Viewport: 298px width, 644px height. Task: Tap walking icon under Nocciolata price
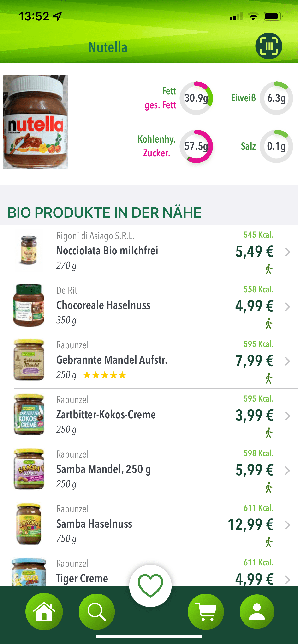(269, 269)
